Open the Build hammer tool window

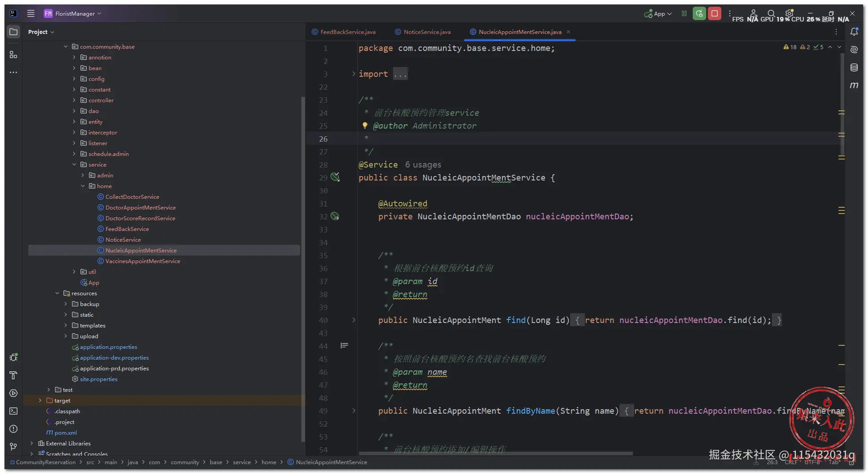13,375
